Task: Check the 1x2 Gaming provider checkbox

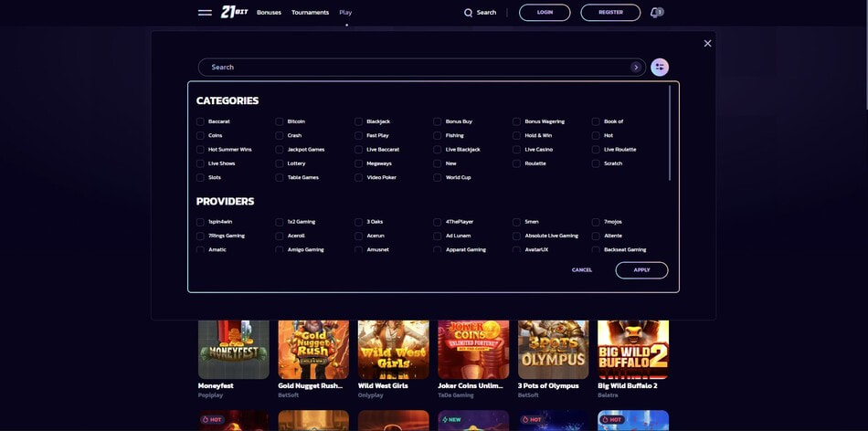Action: pos(280,222)
